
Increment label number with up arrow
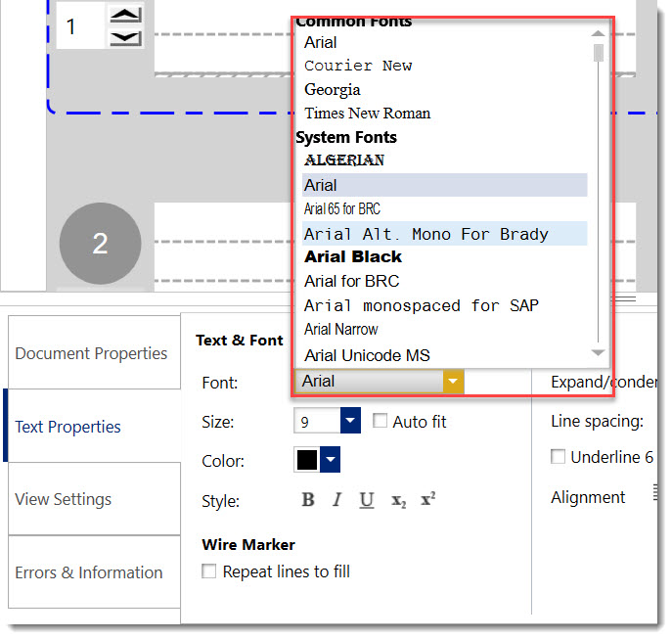coord(125,16)
